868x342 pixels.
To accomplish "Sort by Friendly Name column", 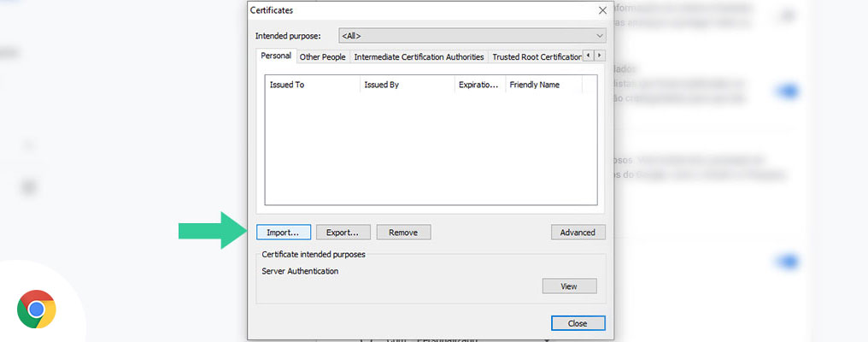I will click(544, 85).
